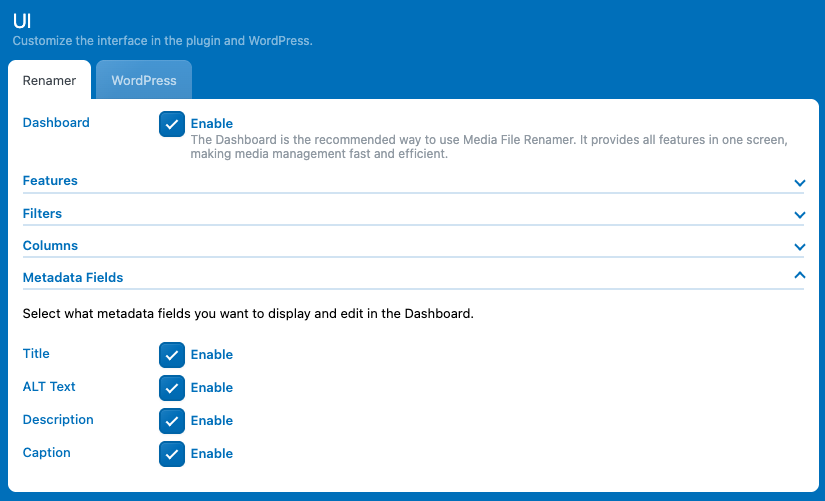Collapse the Metadata Fields section header
Screen dimensions: 825x501
click(73, 277)
